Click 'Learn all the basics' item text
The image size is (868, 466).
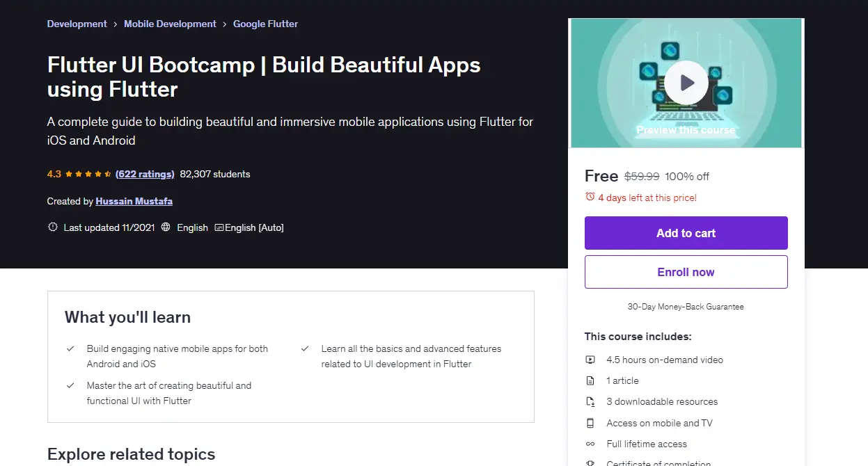pyautogui.click(x=411, y=356)
